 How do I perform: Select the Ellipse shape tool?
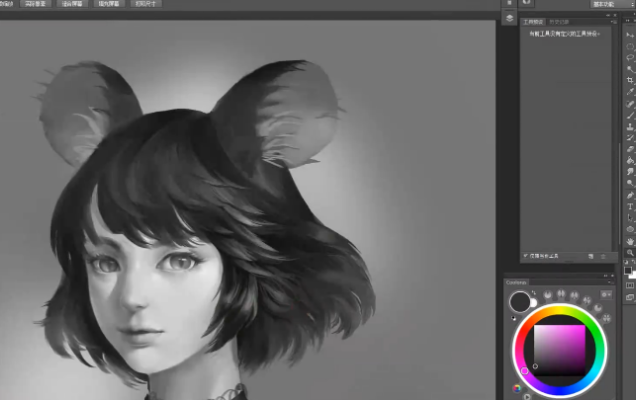(x=630, y=229)
